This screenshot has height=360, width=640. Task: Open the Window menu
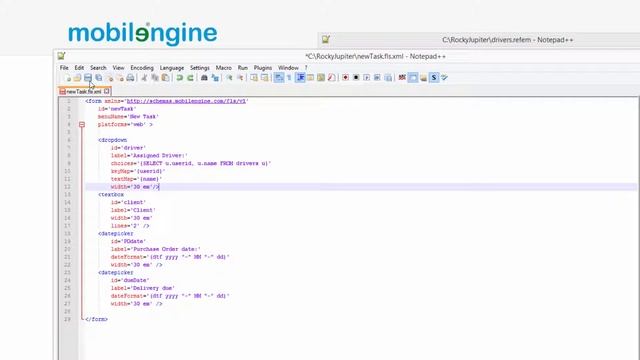[288, 68]
